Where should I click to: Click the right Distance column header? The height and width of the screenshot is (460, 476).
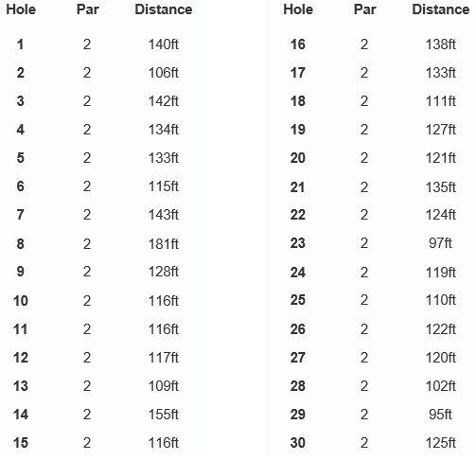click(x=441, y=9)
